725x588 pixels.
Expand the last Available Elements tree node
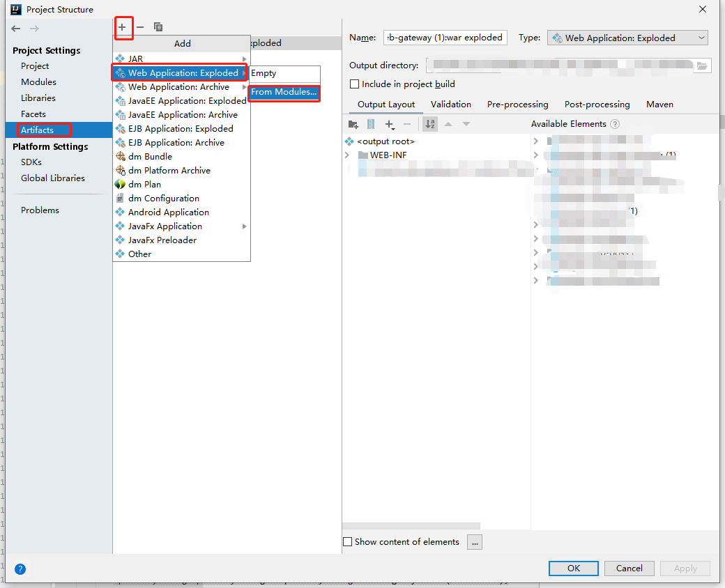(x=536, y=281)
